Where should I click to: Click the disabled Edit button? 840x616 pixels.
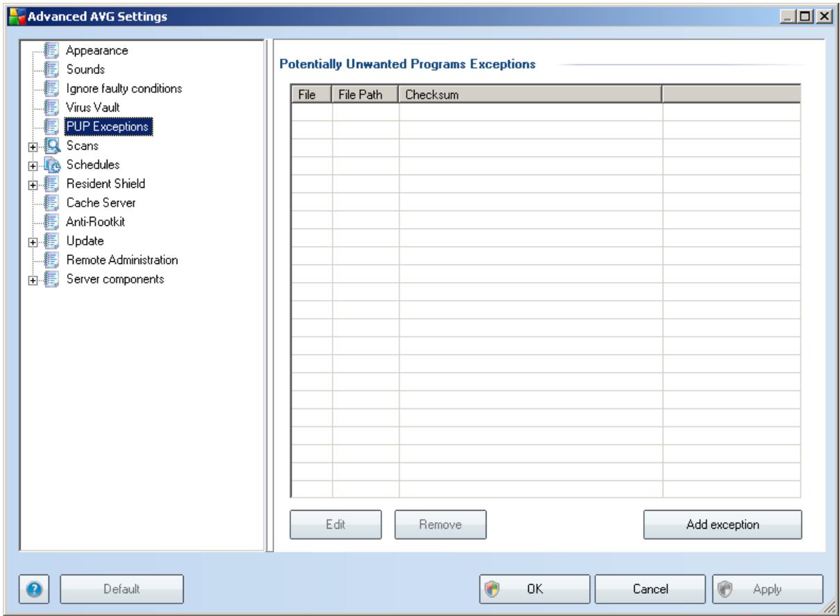335,525
